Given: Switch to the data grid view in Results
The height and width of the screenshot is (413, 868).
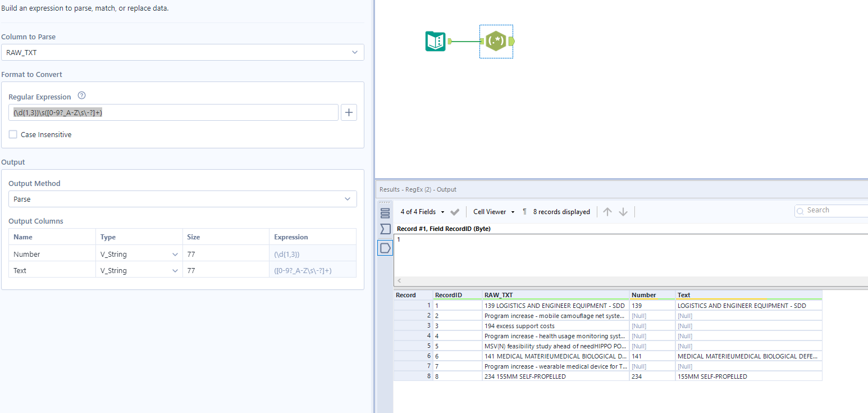Looking at the screenshot, I should pos(385,212).
